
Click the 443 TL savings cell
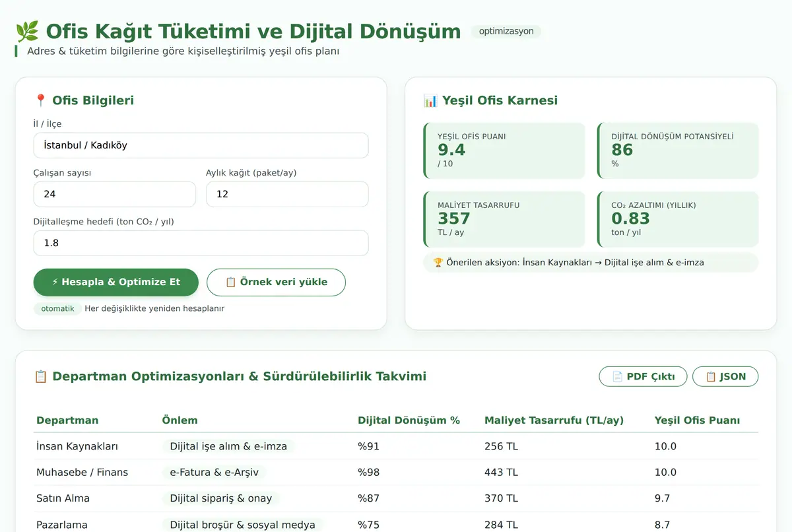pos(501,472)
